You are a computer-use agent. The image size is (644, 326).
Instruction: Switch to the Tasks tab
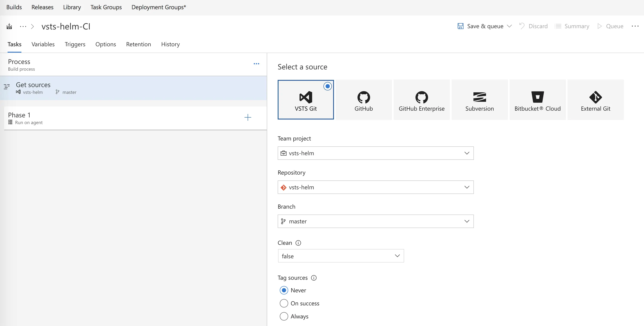(x=14, y=44)
